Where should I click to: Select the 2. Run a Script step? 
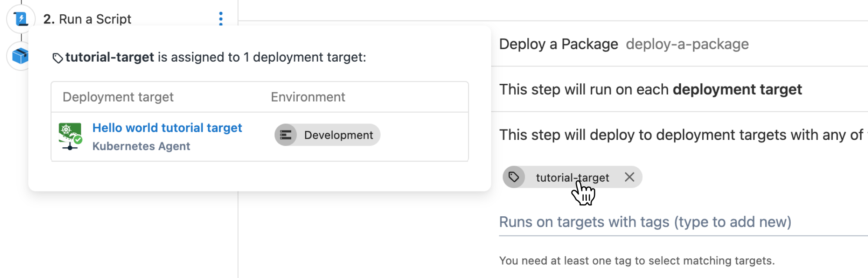(87, 19)
